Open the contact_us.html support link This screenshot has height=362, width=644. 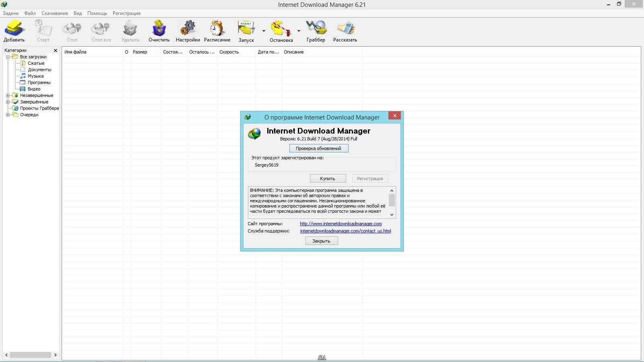pyautogui.click(x=345, y=231)
